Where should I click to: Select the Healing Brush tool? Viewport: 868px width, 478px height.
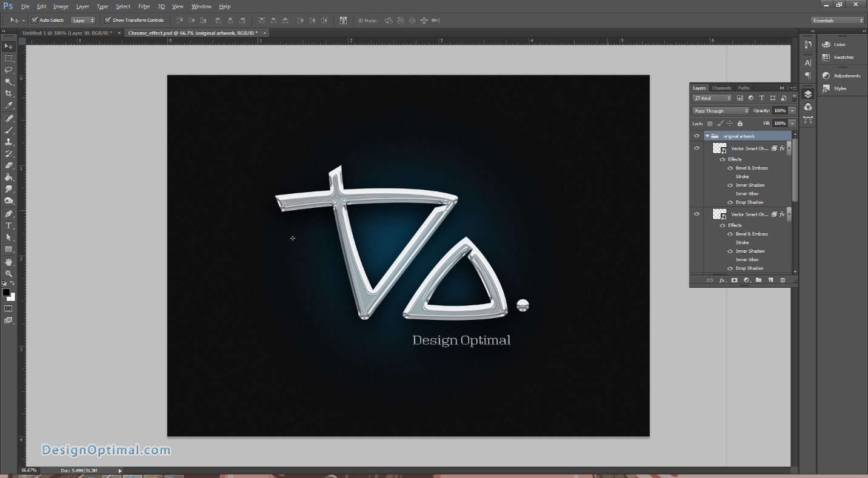[8, 118]
